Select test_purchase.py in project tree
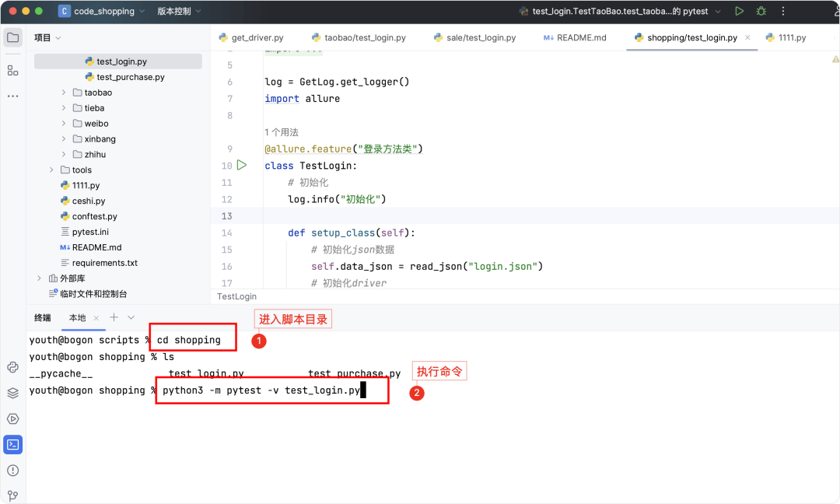This screenshot has width=840, height=504. pos(124,77)
